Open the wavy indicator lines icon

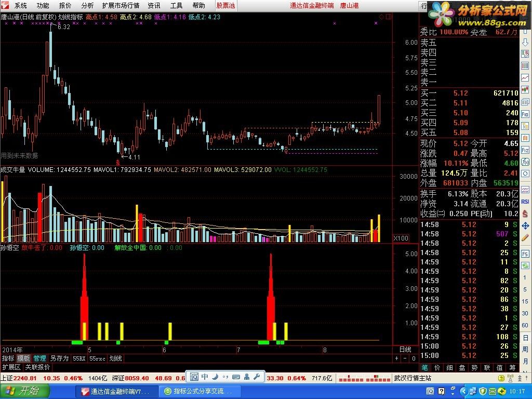[x=525, y=189]
